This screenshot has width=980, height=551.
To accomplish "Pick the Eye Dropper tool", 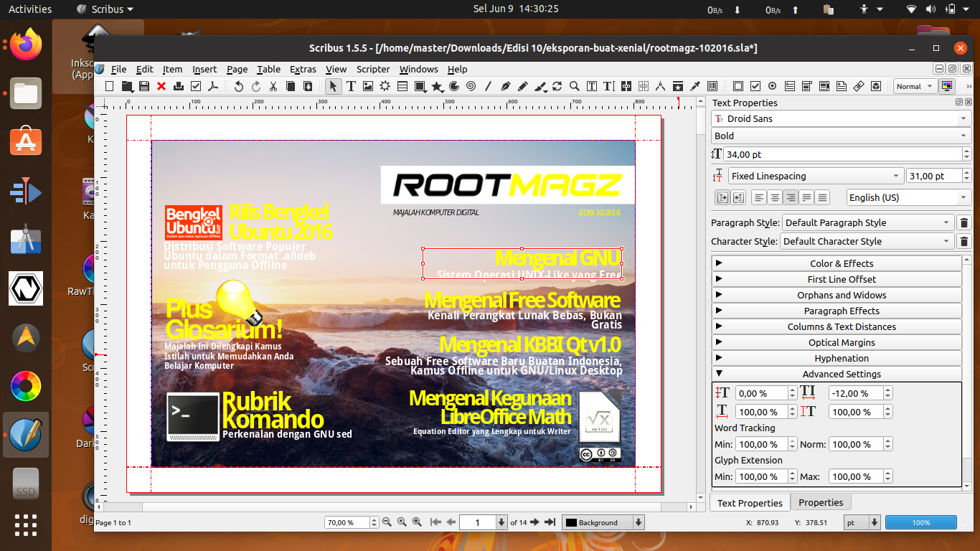I will tap(695, 86).
